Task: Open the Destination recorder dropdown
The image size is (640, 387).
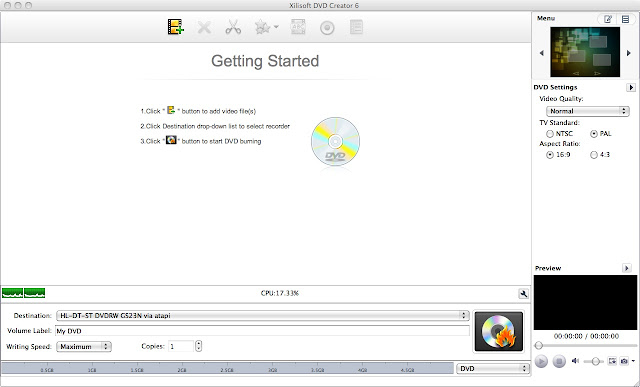Action: (x=262, y=316)
